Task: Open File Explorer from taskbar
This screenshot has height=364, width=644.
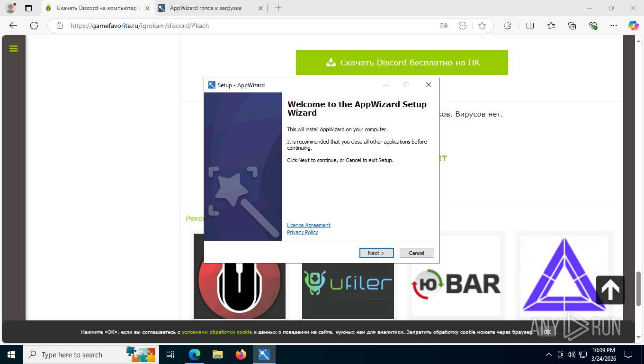Action: tap(217, 355)
